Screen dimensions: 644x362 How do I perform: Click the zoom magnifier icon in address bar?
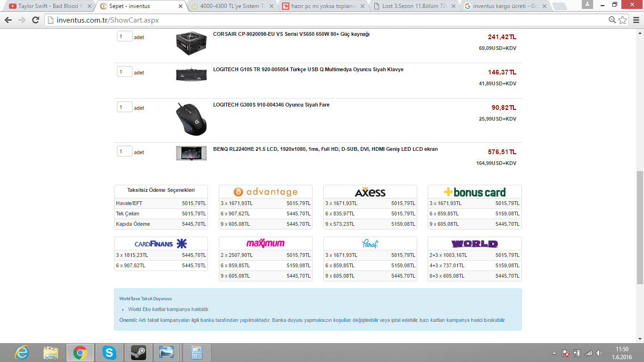click(612, 20)
